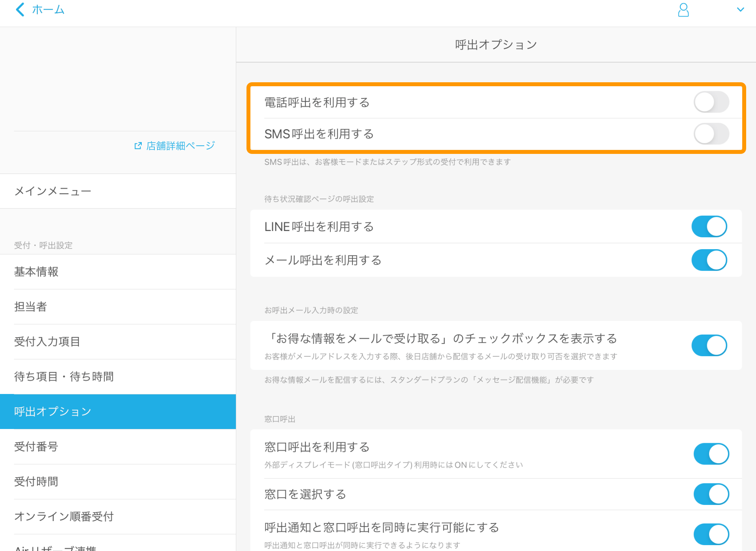The width and height of the screenshot is (756, 551).
Task: Go back to ホーム
Action: (48, 9)
